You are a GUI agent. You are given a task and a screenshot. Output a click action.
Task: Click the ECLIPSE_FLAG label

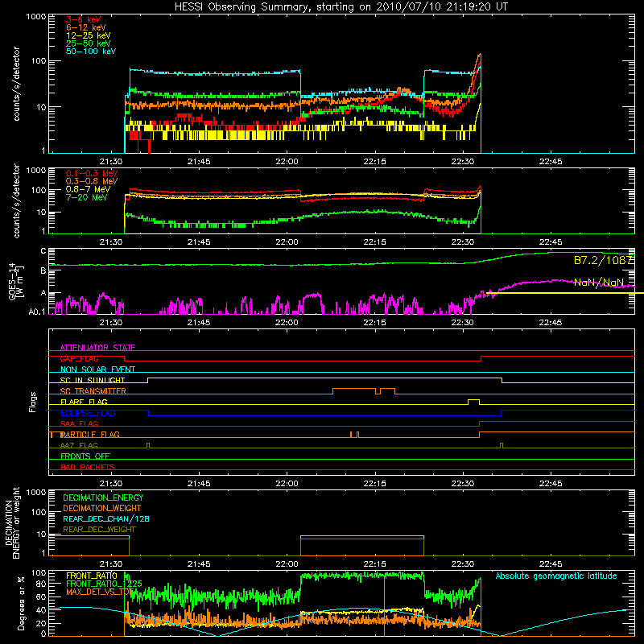click(88, 413)
